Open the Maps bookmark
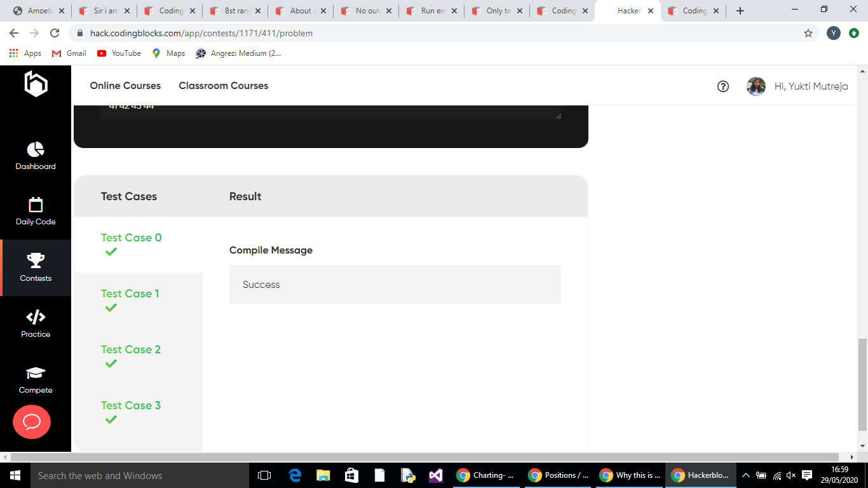 pos(168,53)
